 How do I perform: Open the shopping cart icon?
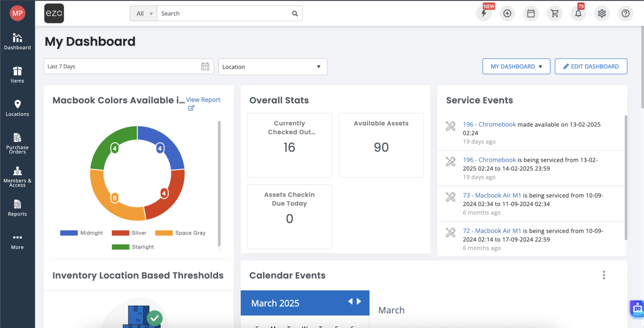coord(554,13)
